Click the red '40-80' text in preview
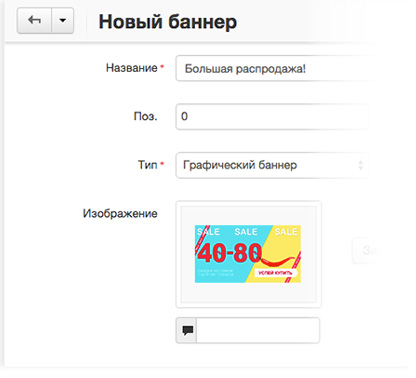This screenshot has height=378, width=416. 229,253
